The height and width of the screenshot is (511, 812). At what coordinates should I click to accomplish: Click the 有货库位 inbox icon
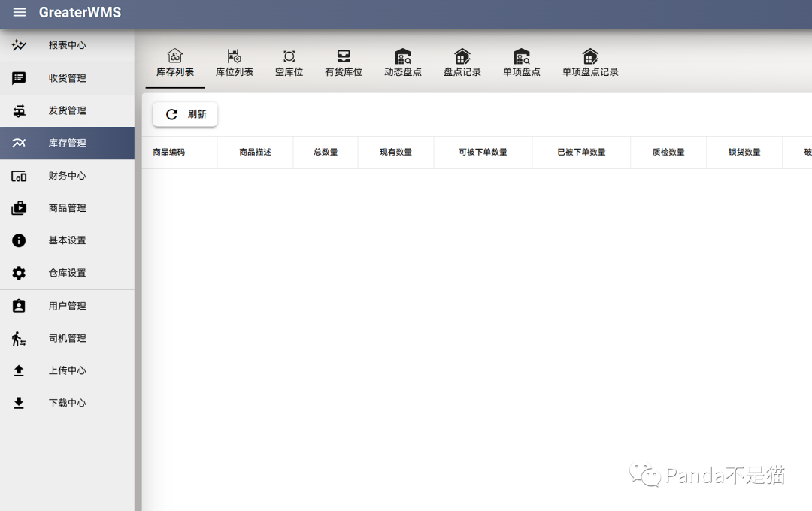point(344,56)
